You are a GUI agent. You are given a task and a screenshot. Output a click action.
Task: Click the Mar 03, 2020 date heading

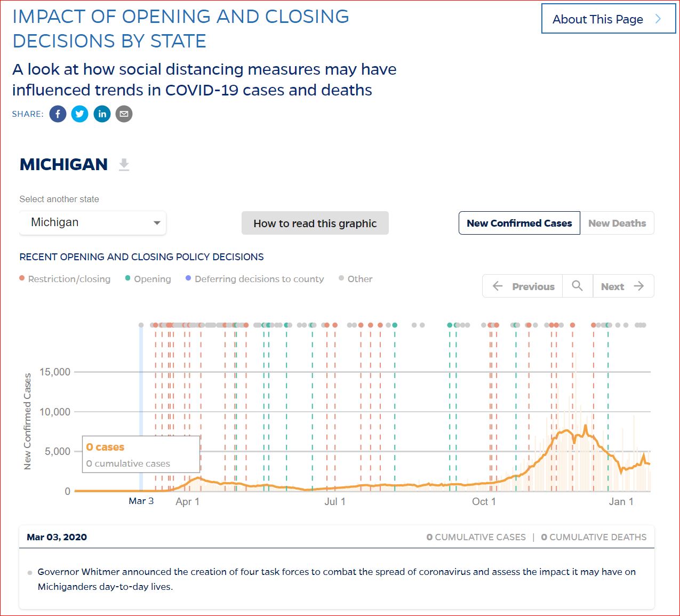click(57, 537)
